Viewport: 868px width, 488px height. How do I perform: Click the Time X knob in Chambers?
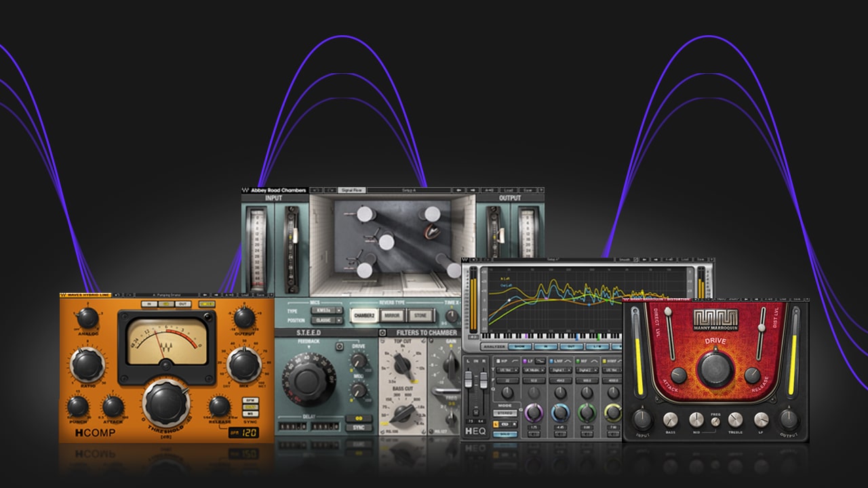coord(452,316)
